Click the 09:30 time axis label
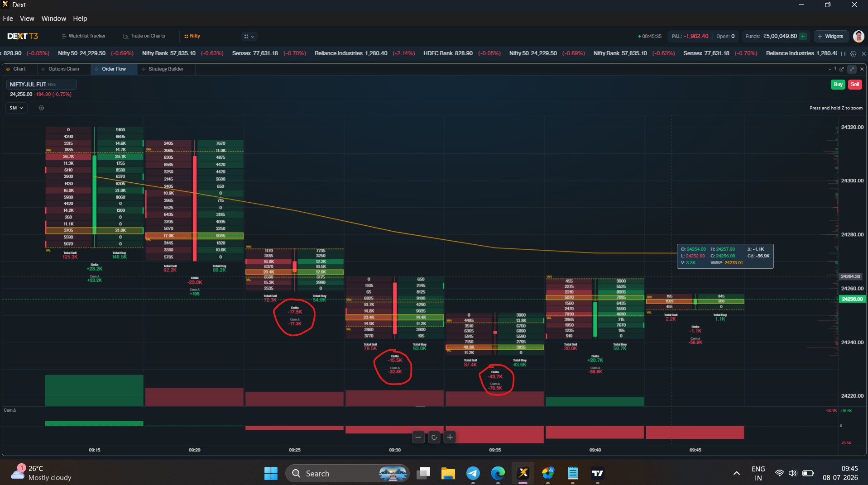Screen dimensions: 868x485 (395, 450)
